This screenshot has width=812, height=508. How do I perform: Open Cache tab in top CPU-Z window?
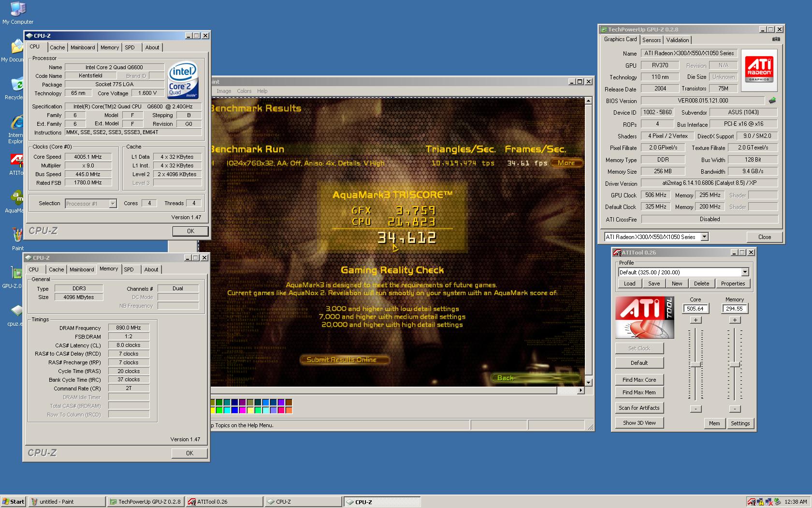(58, 47)
